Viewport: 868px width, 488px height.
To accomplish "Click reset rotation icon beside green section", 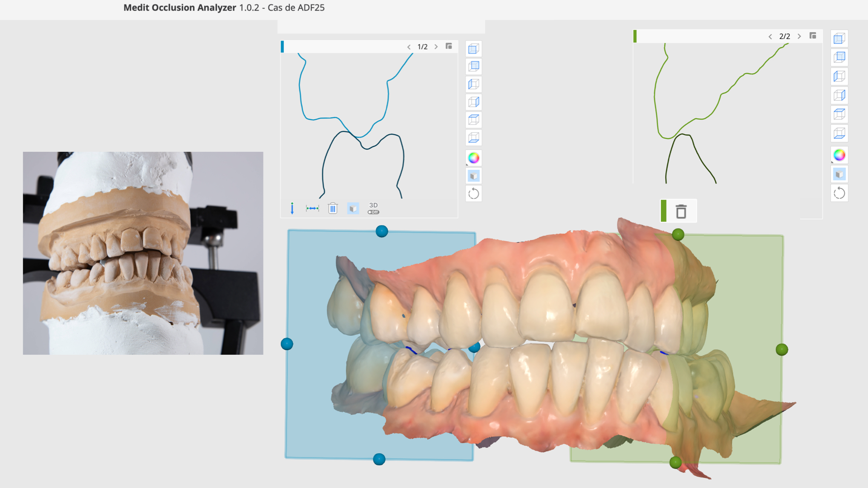I will pyautogui.click(x=839, y=193).
